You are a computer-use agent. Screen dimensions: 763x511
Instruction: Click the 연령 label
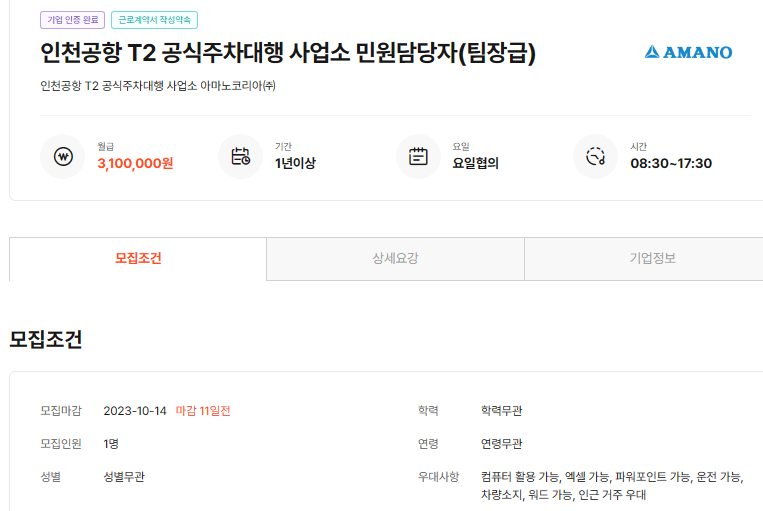pos(428,444)
